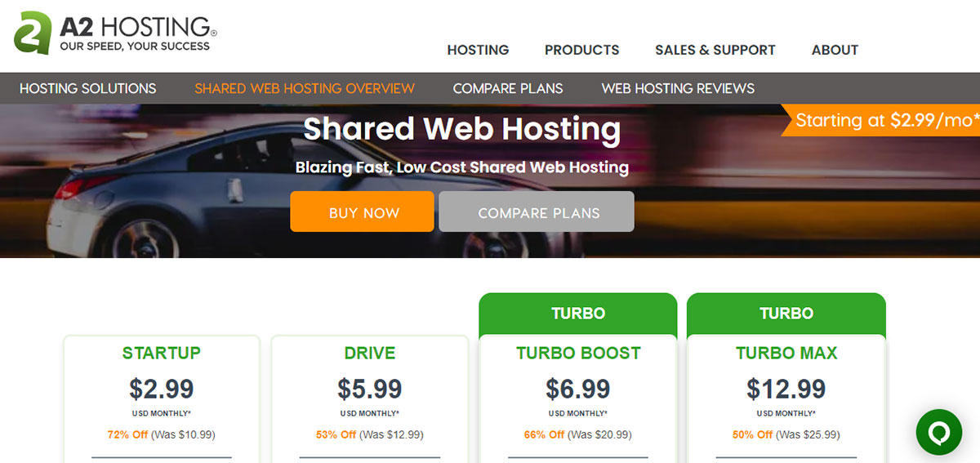Select the Drive plan title
980x463 pixels.
click(x=370, y=354)
